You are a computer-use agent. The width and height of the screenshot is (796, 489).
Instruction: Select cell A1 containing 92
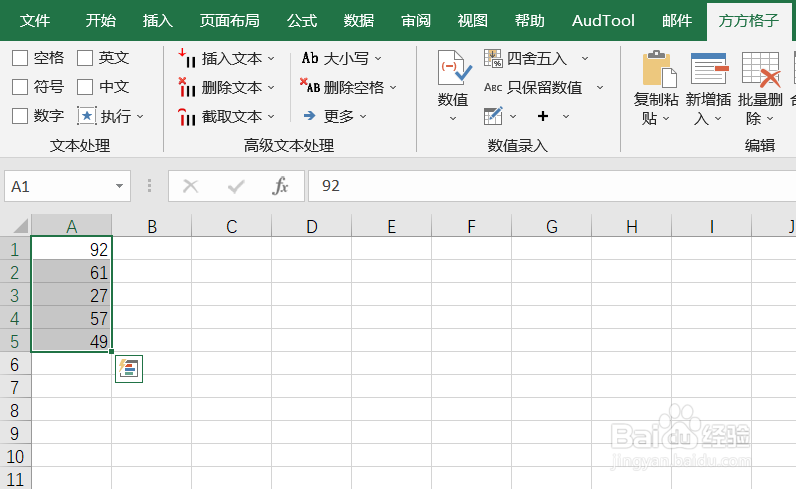point(72,249)
